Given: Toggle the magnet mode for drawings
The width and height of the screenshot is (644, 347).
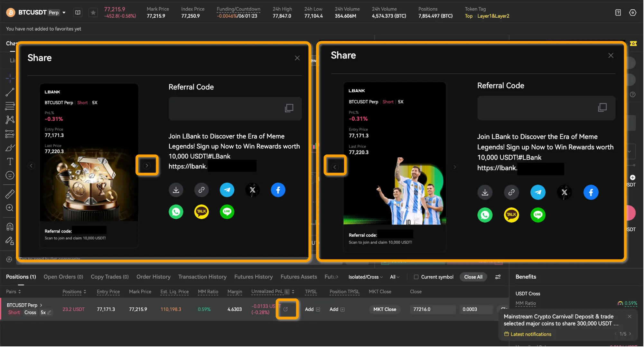Looking at the screenshot, I should tap(10, 227).
